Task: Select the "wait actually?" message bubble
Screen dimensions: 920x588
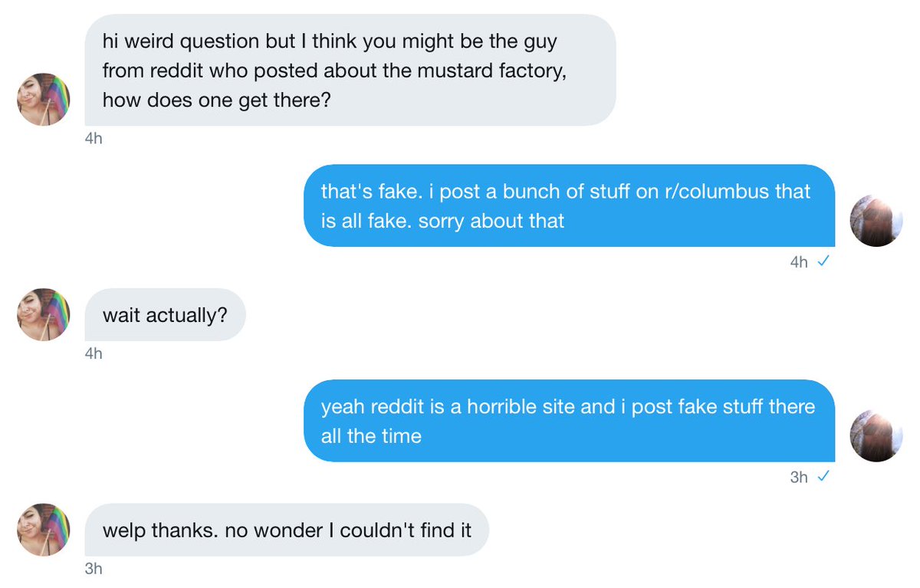Action: (x=165, y=314)
